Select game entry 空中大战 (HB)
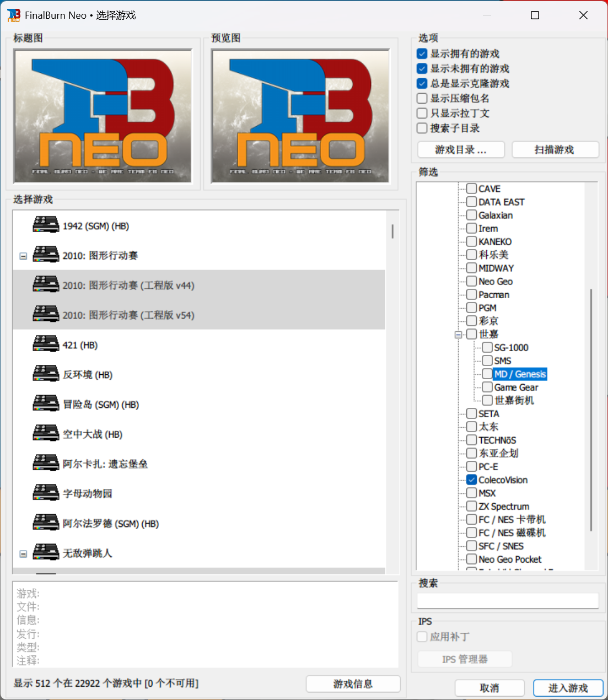608x700 pixels. tap(93, 434)
